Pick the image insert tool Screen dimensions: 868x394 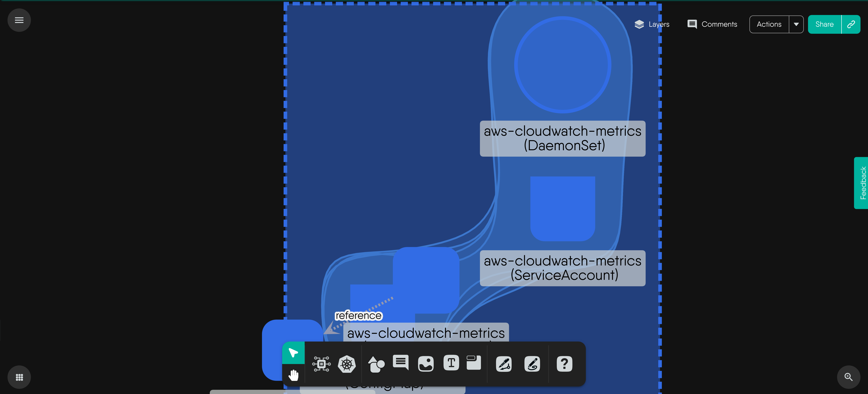coord(426,364)
